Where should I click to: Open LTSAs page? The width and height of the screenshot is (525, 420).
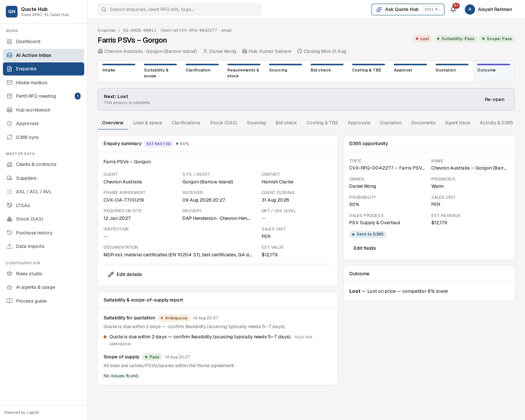click(x=44, y=205)
